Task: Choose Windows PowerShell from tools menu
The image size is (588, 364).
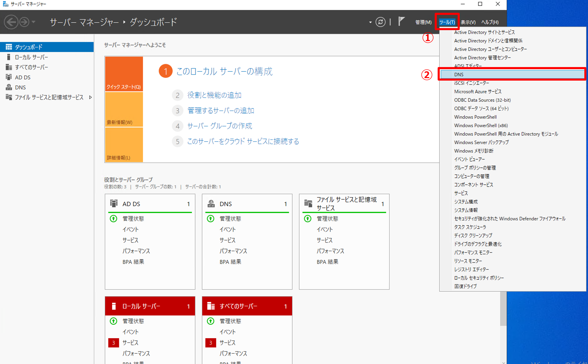Action: tap(475, 117)
